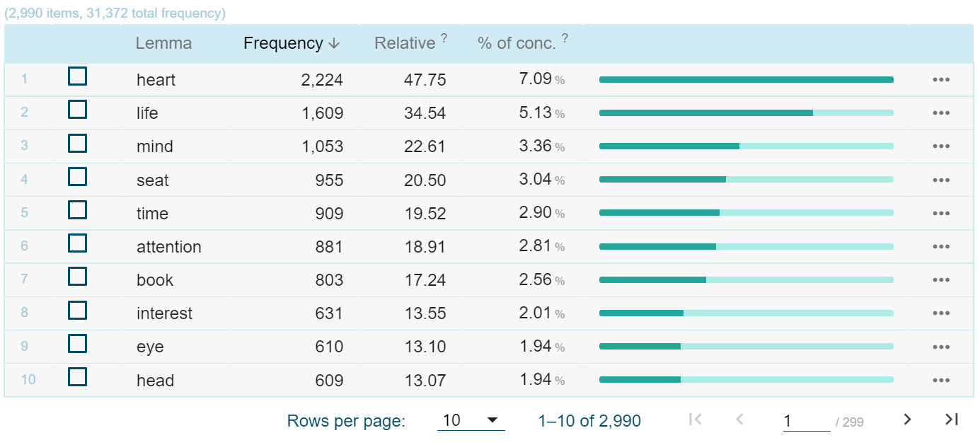Open the three-dot menu for book row
This screenshot has height=445, width=980.
(940, 280)
